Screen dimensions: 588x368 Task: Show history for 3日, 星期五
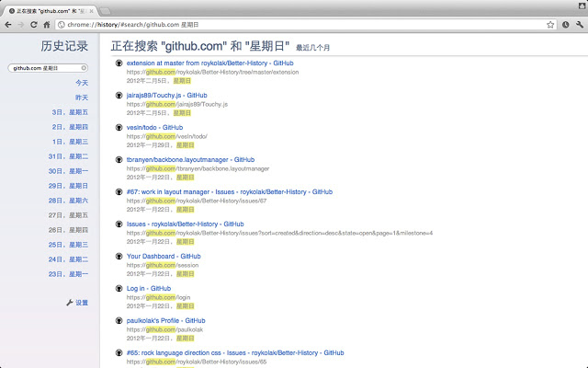[70, 112]
